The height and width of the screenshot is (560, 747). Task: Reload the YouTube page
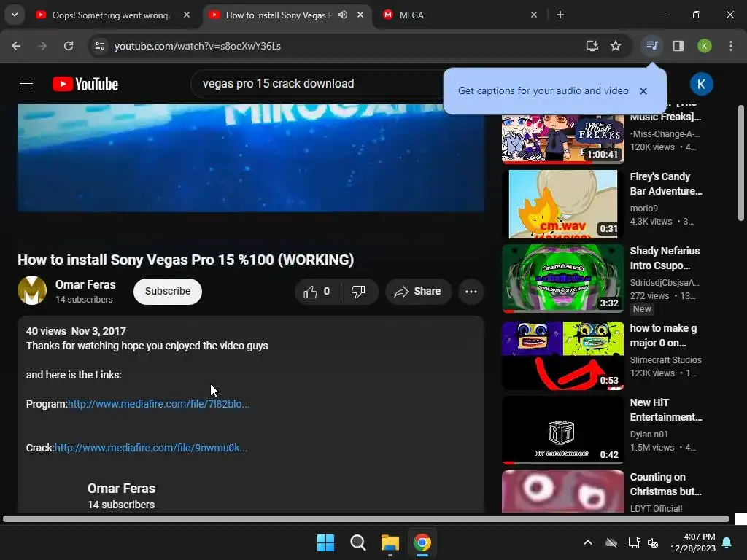69,46
